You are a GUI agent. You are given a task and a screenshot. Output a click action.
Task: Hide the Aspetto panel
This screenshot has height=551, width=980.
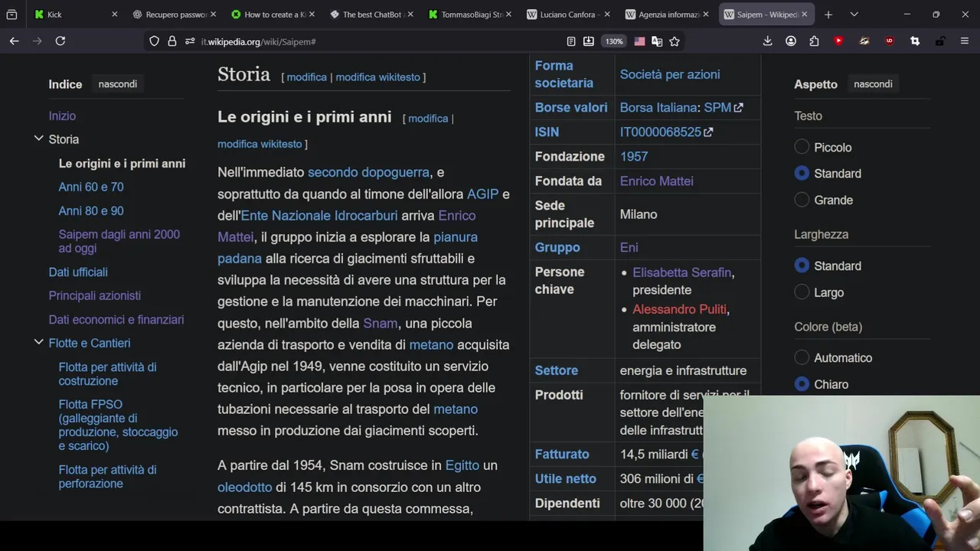coord(873,84)
